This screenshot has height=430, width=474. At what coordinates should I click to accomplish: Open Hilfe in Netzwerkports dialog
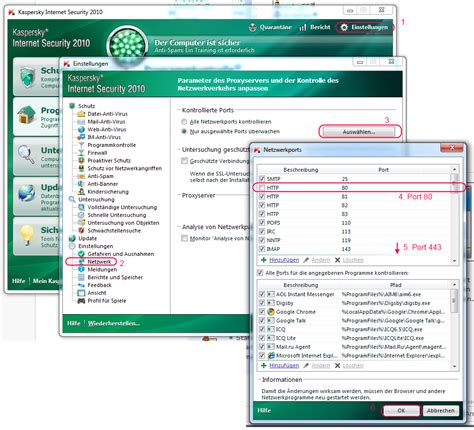264,410
